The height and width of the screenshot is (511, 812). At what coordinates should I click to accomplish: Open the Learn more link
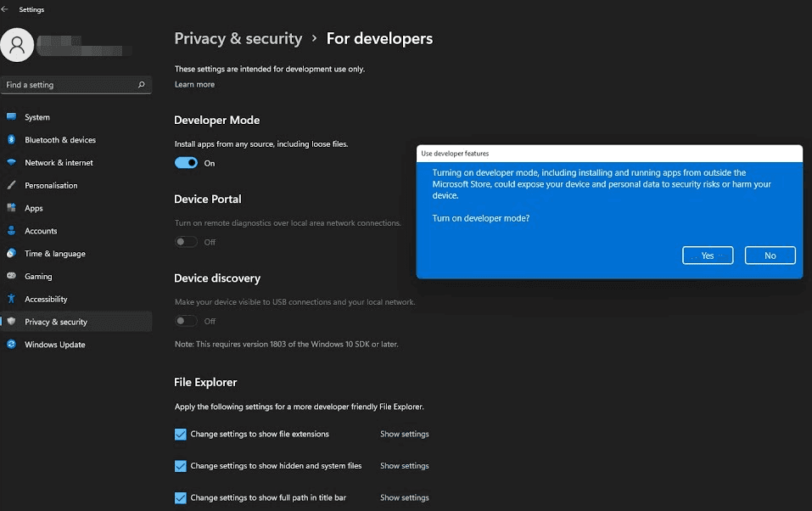pyautogui.click(x=194, y=85)
